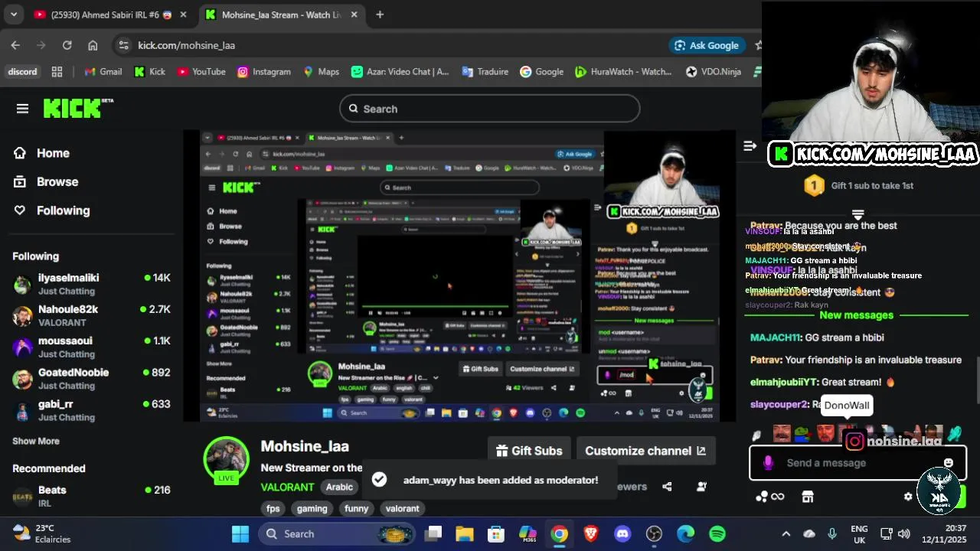Image resolution: width=980 pixels, height=551 pixels.
Task: Open HuraWatch bookmark
Action: click(x=622, y=72)
